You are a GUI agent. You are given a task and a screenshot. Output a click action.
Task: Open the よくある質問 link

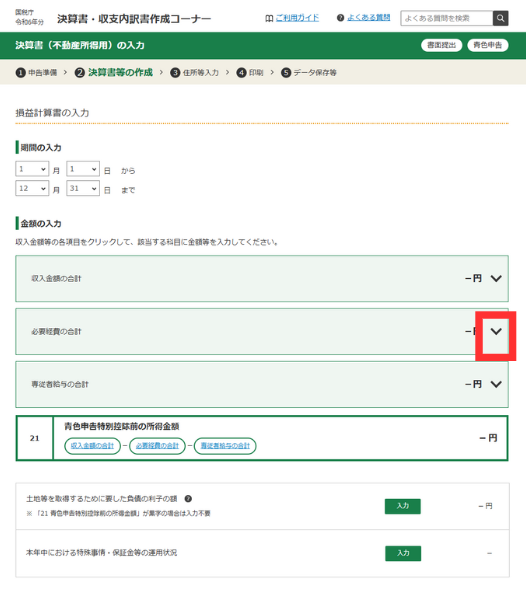[369, 18]
